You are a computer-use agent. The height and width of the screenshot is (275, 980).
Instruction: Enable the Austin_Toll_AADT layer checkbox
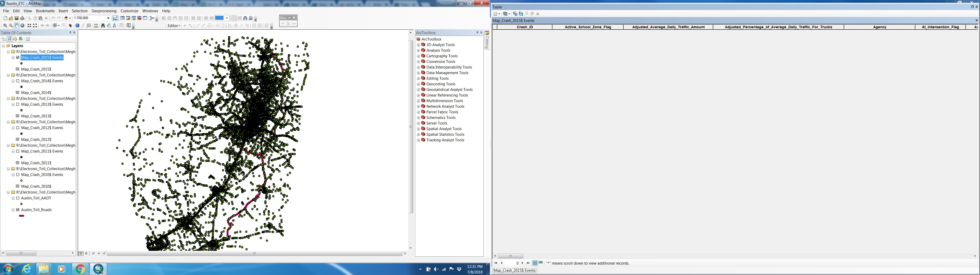pyautogui.click(x=18, y=198)
